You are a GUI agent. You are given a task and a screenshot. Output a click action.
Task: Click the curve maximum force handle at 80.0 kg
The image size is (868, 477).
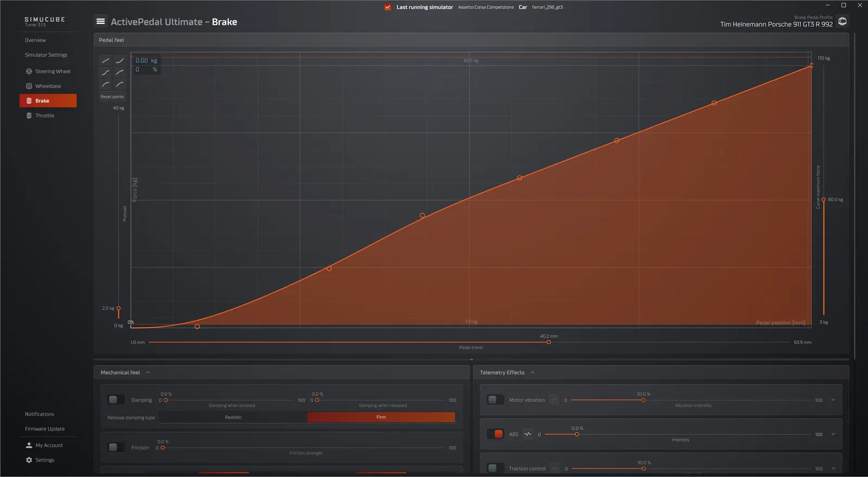tap(824, 200)
